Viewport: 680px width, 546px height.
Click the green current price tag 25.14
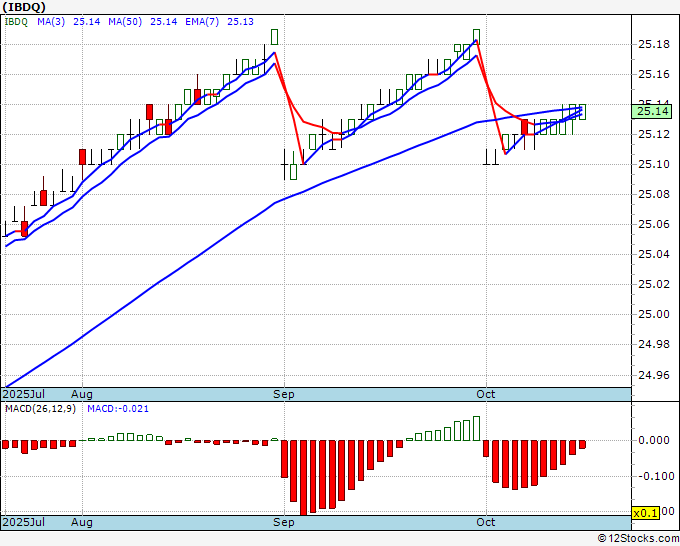653,111
